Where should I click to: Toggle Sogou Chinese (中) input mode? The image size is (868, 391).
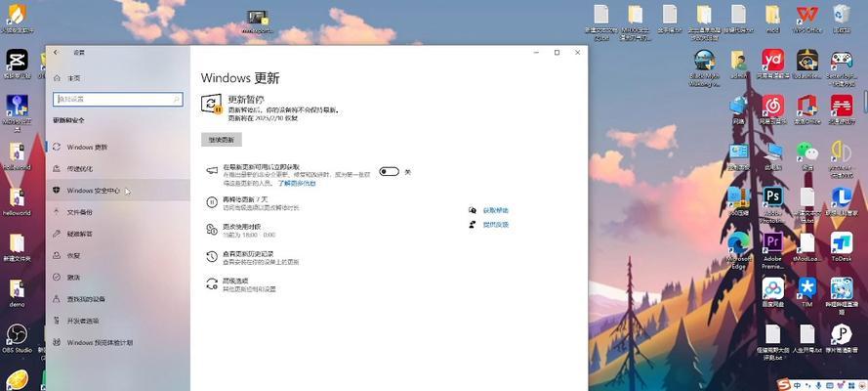tap(797, 385)
